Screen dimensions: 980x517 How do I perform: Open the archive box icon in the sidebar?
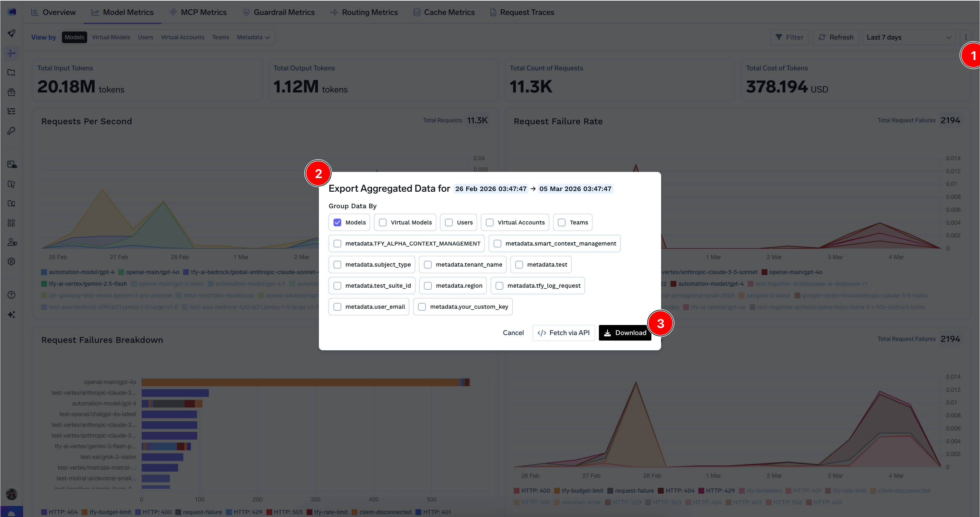[11, 92]
